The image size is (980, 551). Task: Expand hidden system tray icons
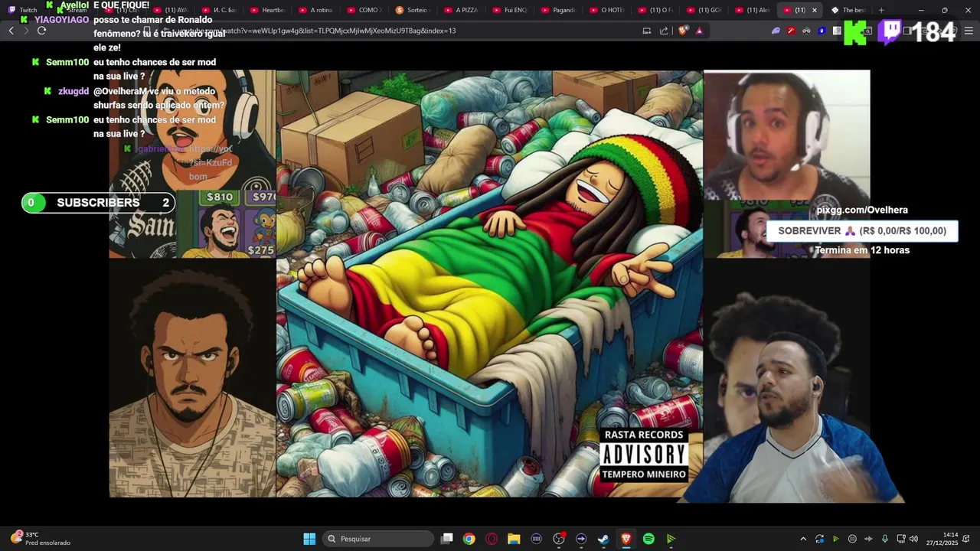click(x=803, y=539)
